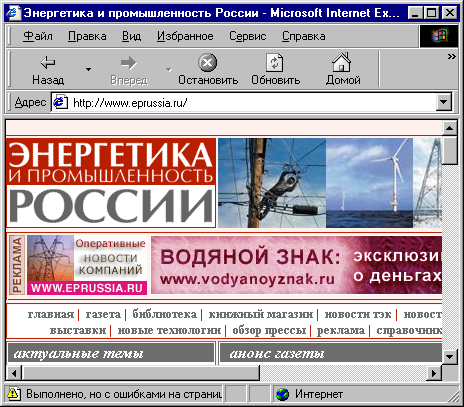Image resolution: width=464 pixels, height=407 pixels.
Task: Click the Internet Explorer icon in title bar
Action: (13, 13)
